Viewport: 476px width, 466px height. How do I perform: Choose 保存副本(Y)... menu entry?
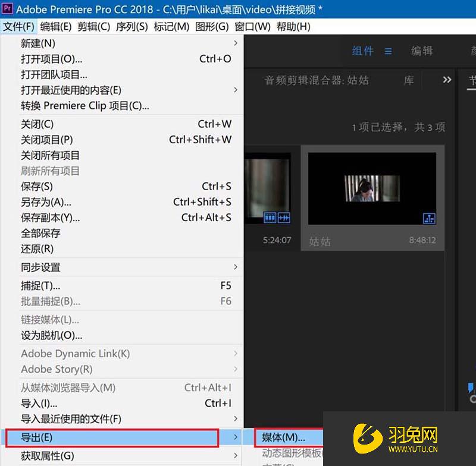click(x=122, y=218)
